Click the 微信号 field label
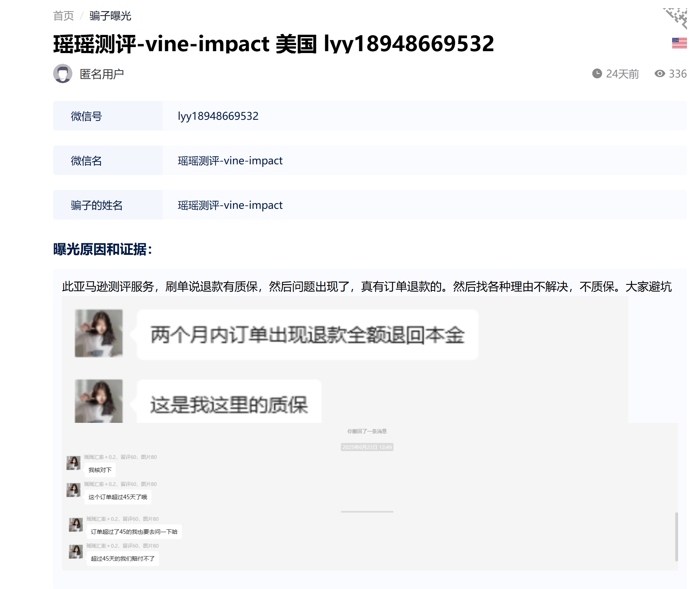This screenshot has height=589, width=700. [x=86, y=116]
